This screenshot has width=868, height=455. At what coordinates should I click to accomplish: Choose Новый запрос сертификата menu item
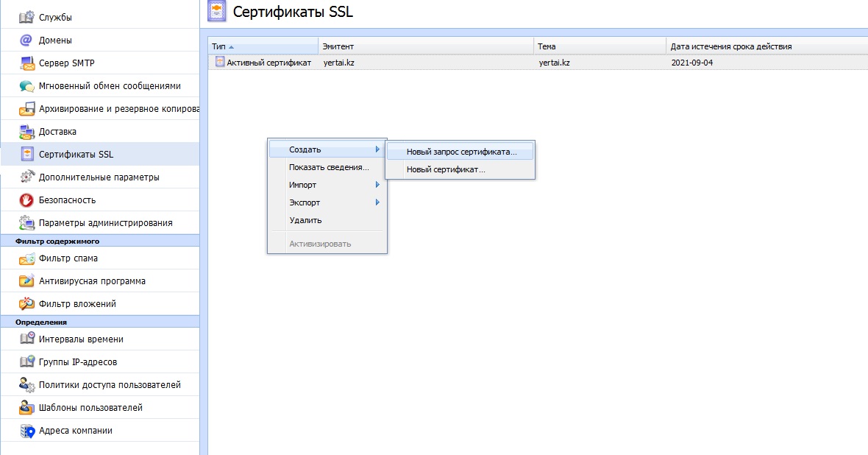coord(461,152)
